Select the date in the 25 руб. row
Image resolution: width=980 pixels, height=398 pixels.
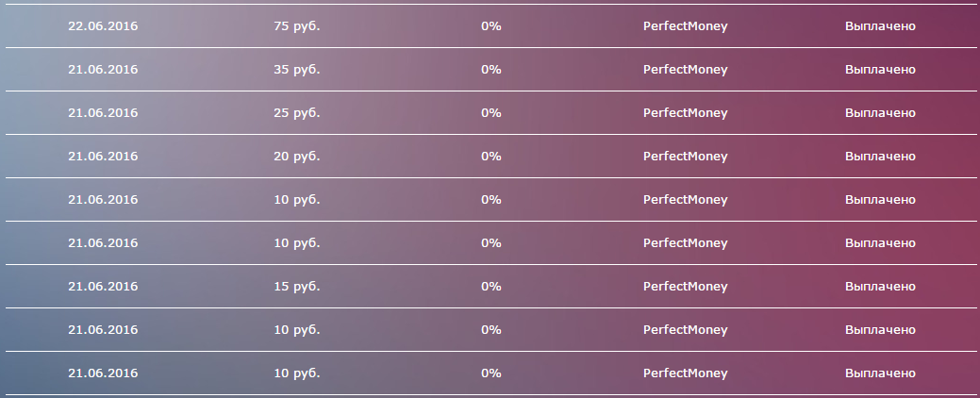(103, 113)
